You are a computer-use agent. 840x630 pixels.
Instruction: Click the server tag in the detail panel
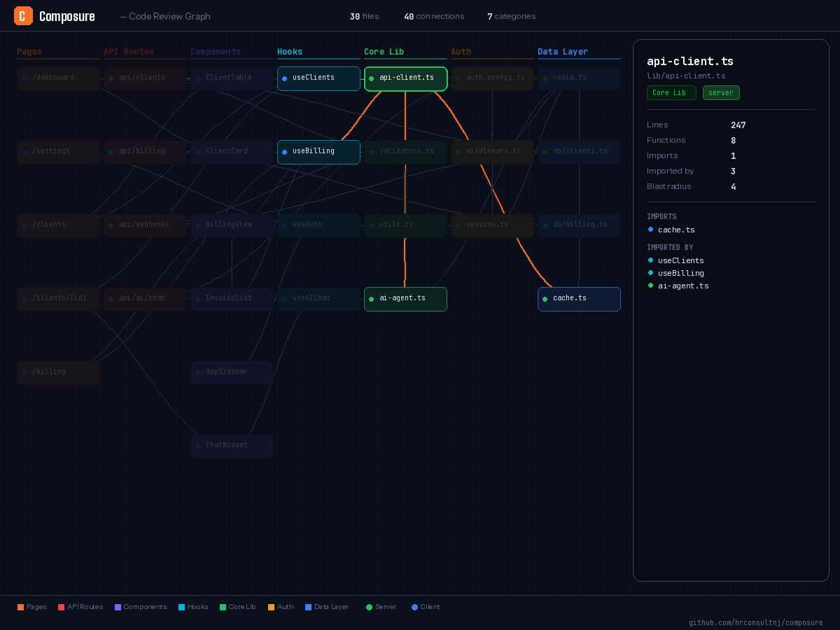[x=721, y=92]
